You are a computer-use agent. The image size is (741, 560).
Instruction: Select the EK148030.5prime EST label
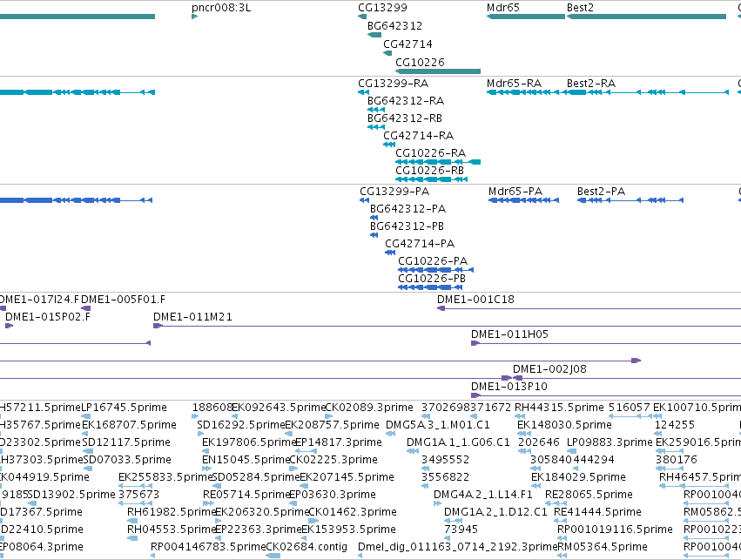(x=564, y=425)
